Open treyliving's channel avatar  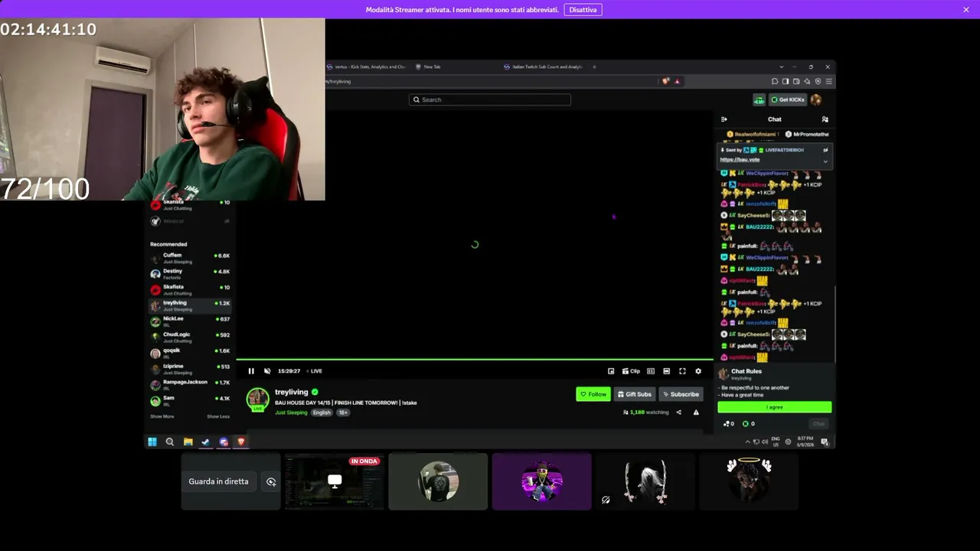(x=258, y=399)
